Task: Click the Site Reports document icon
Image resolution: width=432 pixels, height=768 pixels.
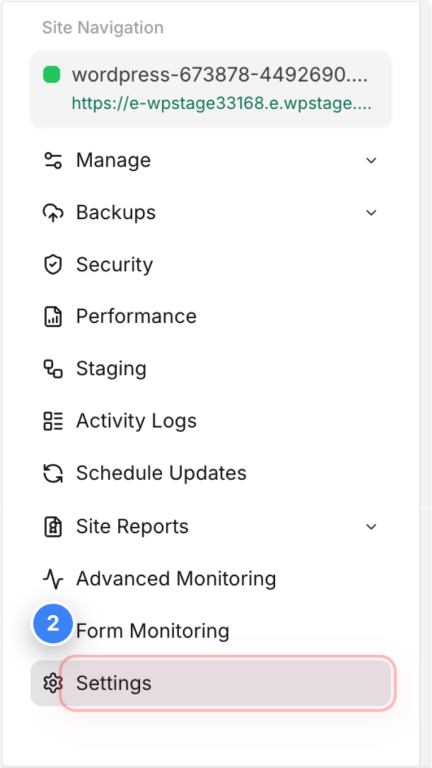Action: [53, 527]
